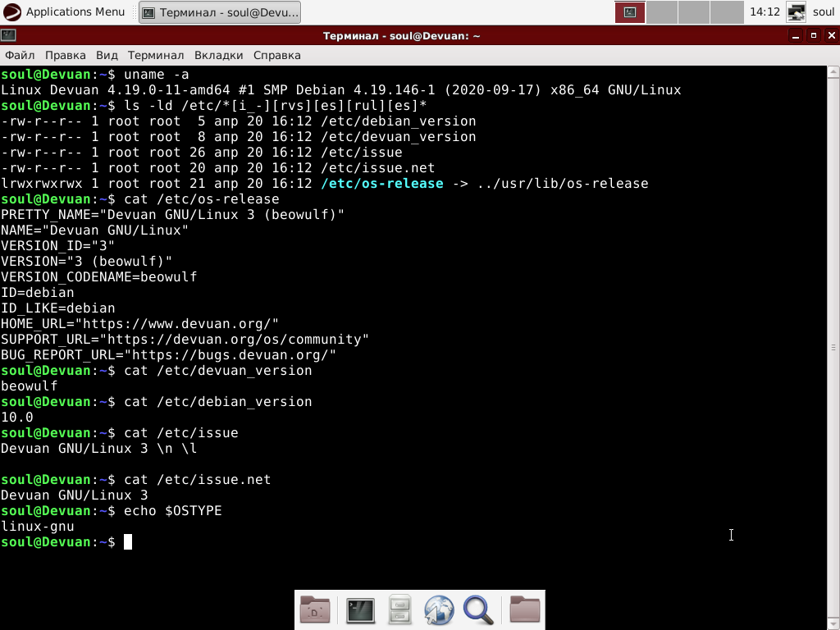
Task: Click the scrollbar up arrow
Action: [833, 72]
